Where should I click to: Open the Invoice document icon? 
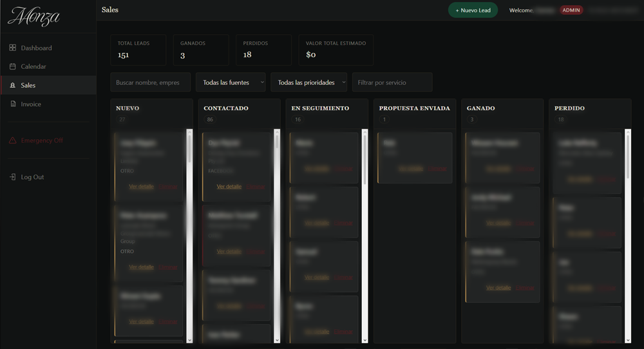[13, 104]
